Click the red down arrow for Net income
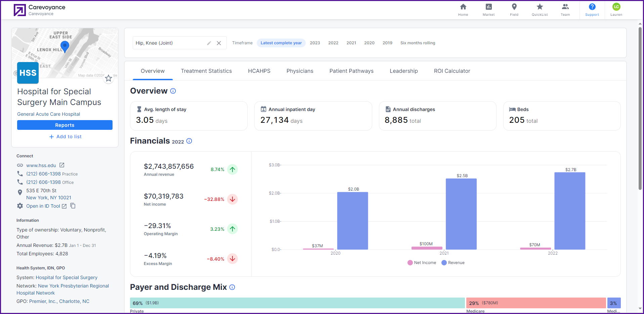This screenshot has width=644, height=314. (232, 199)
